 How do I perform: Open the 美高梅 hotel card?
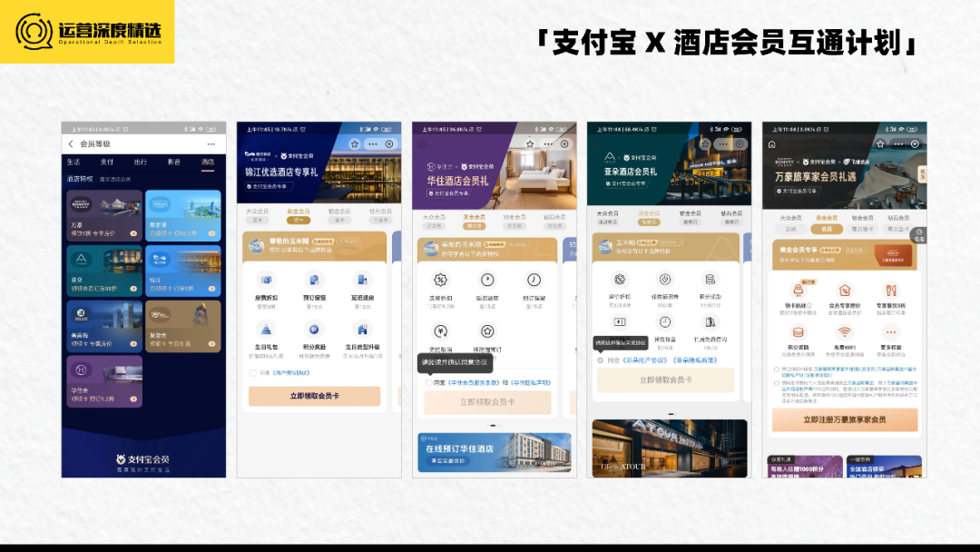tap(104, 326)
